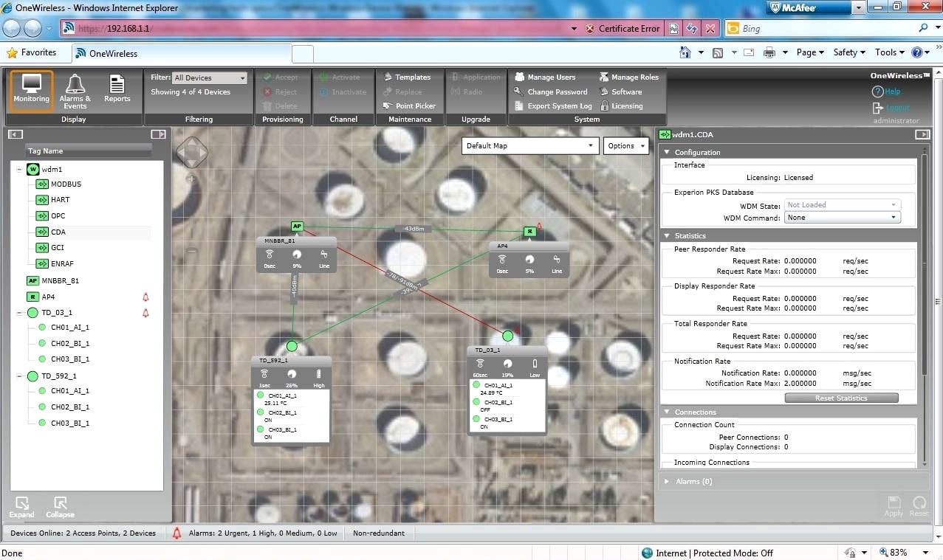Open Manage Users in the System group

click(x=550, y=76)
